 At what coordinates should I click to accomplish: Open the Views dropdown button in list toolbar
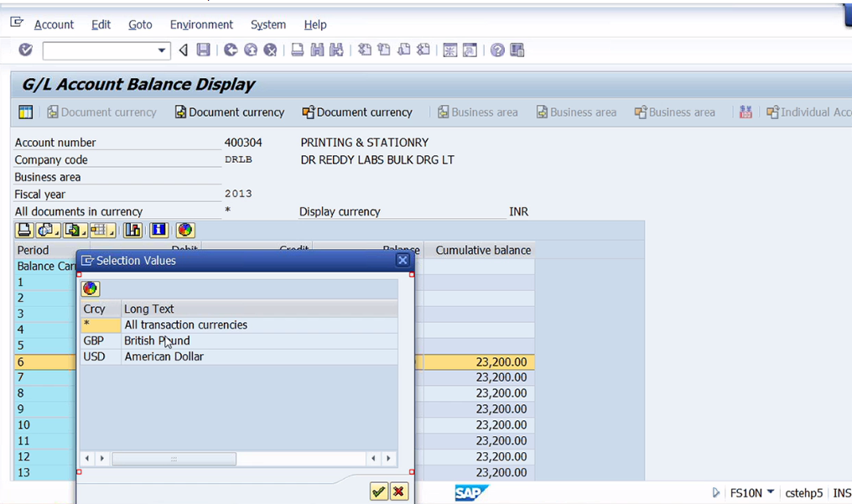pos(48,230)
